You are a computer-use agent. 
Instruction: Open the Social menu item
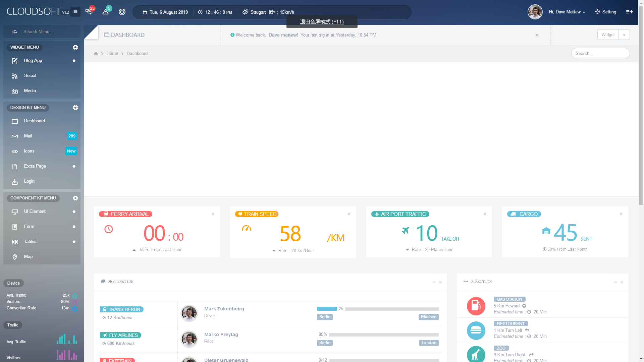pyautogui.click(x=42, y=76)
